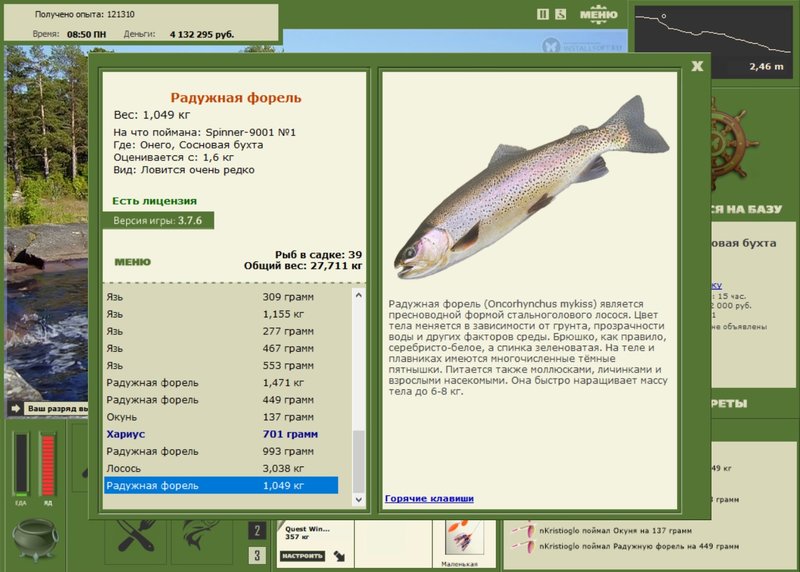Click chat message about Радужную форель на 449 грамм
Viewport: 800px width, 572px height.
(639, 546)
